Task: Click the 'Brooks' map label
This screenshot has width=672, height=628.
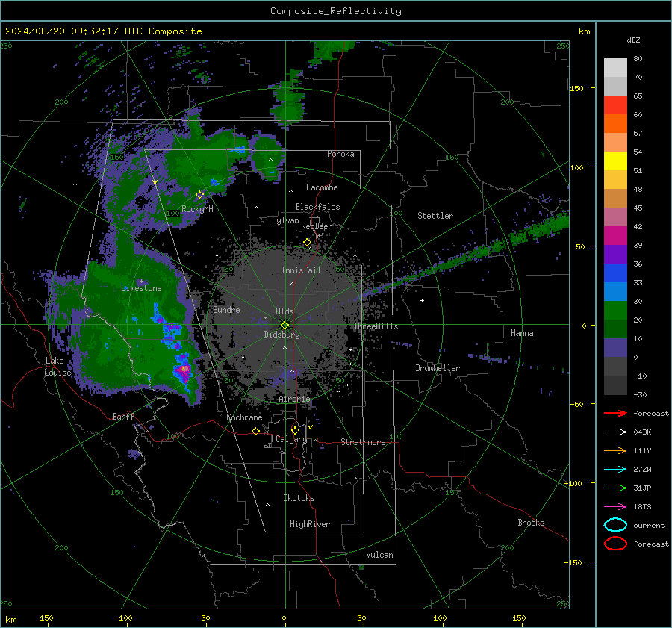Action: click(x=531, y=523)
